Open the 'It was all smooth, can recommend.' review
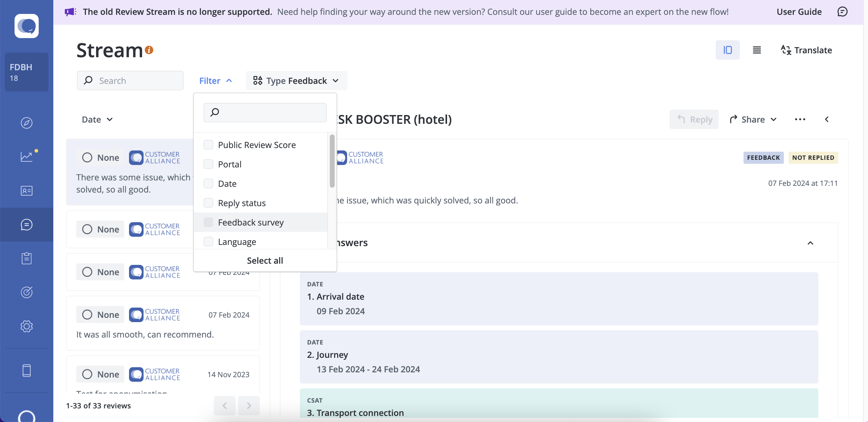Screen dimensions: 868x422 click(x=163, y=323)
